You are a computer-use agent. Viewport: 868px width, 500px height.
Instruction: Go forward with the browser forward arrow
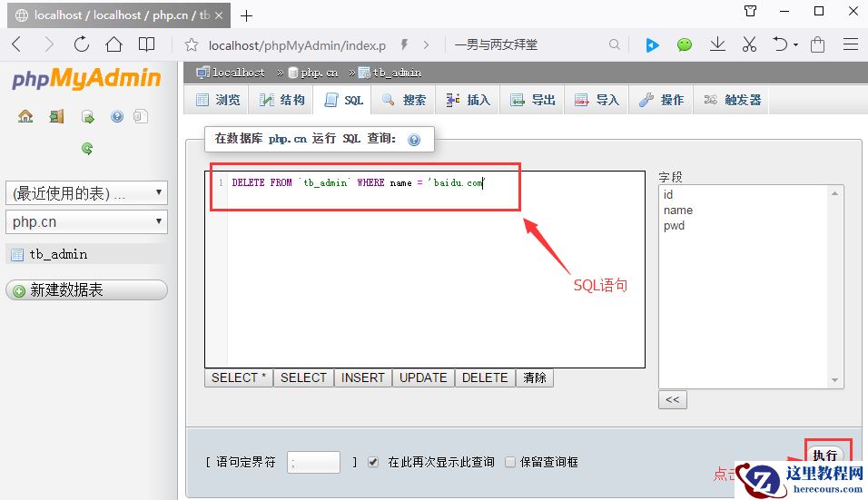[x=49, y=44]
